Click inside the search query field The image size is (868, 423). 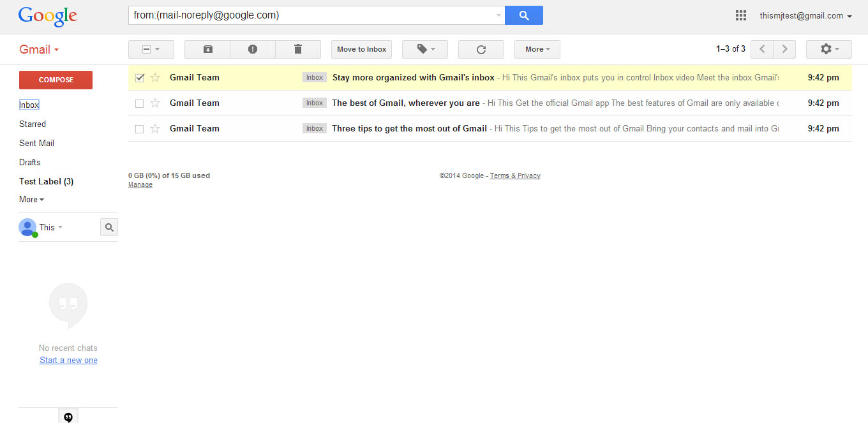pyautogui.click(x=313, y=15)
